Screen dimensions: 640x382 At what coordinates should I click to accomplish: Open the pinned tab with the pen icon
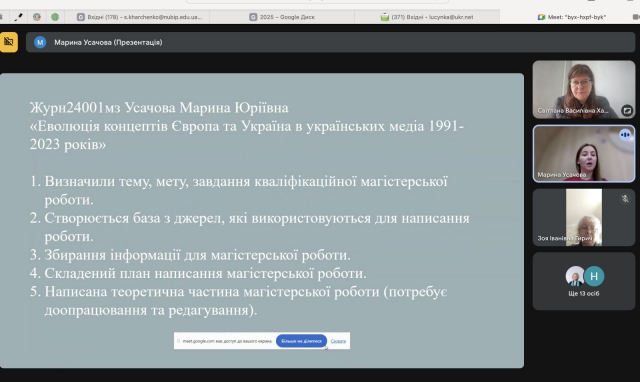tap(18, 17)
